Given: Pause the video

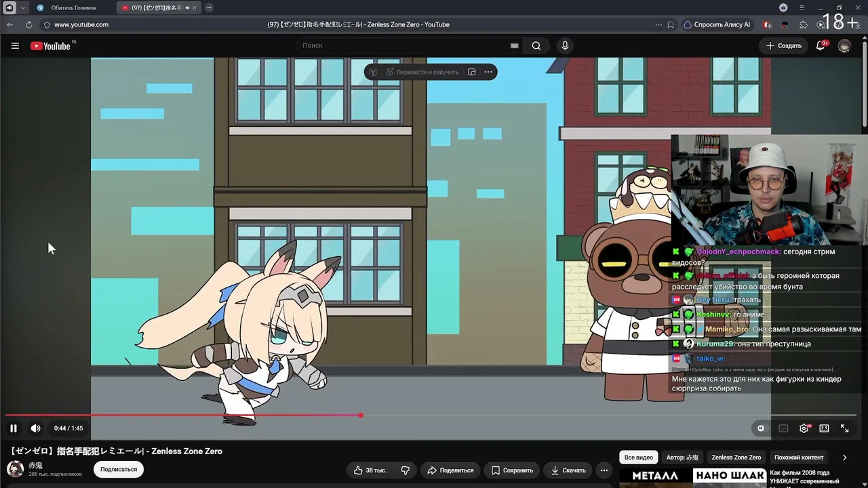Looking at the screenshot, I should (x=14, y=428).
